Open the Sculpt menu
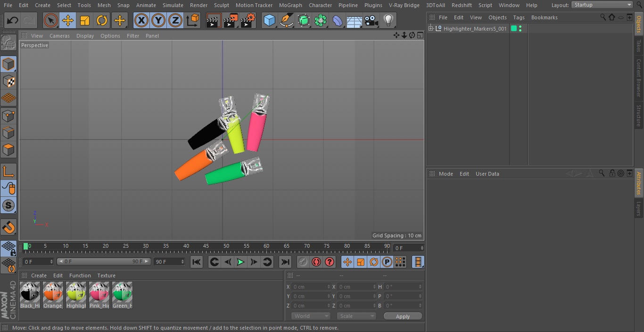This screenshot has height=332, width=644. point(221,5)
